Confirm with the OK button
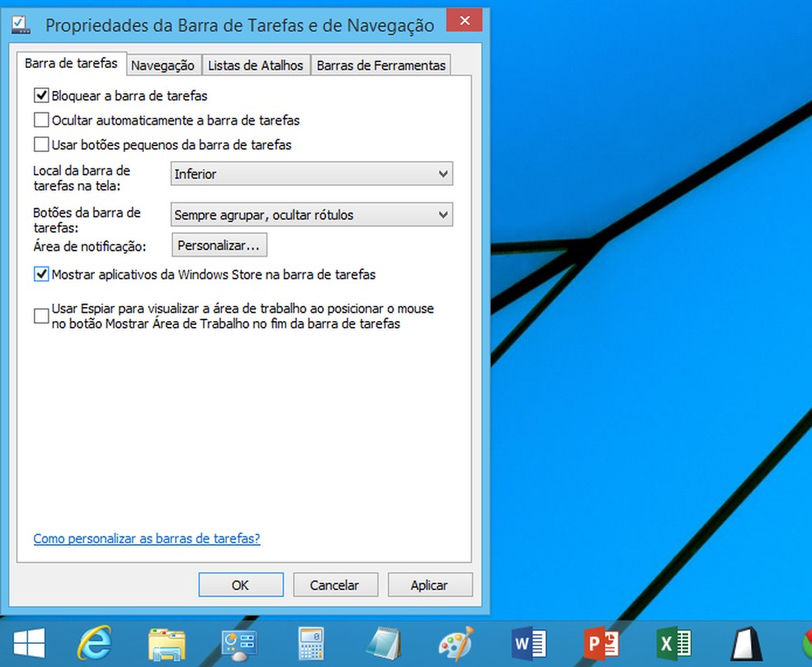The image size is (812, 667). pos(241,584)
